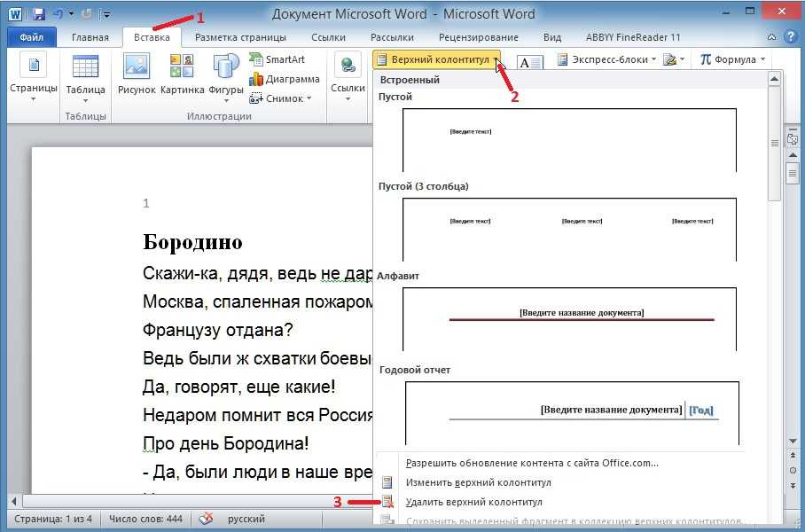Click the text box icon beside header button
The image size is (805, 532).
[x=529, y=62]
